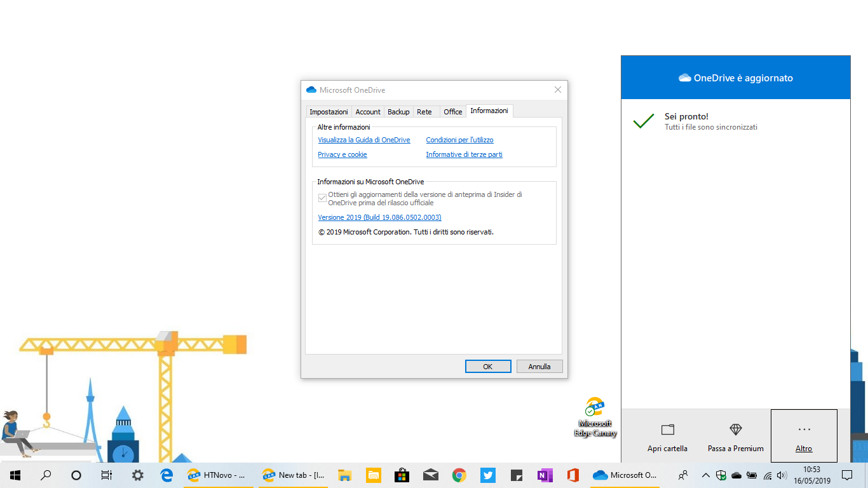This screenshot has height=488, width=868.
Task: Click the Wi-Fi network tray icon
Action: coord(767,475)
